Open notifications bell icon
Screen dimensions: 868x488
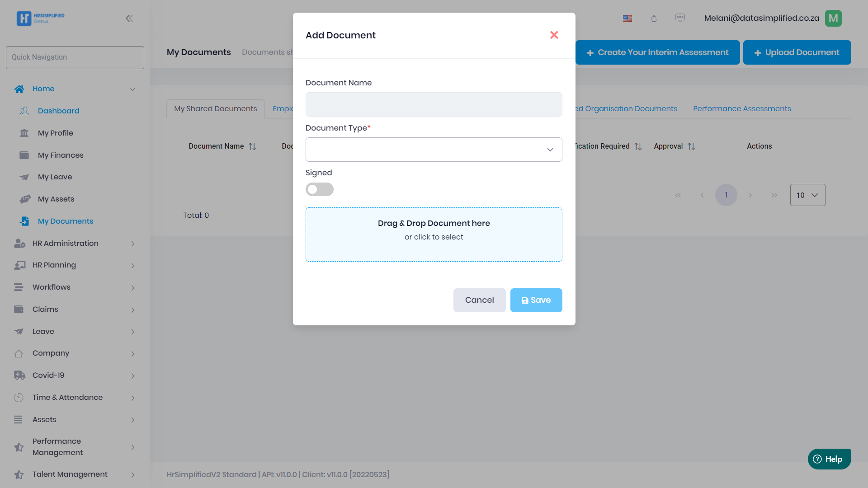point(654,19)
